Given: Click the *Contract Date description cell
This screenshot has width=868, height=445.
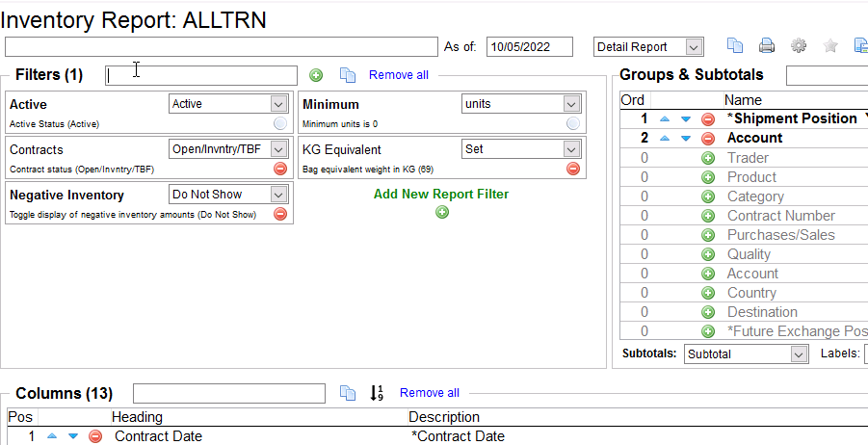Looking at the screenshot, I should pyautogui.click(x=458, y=436).
